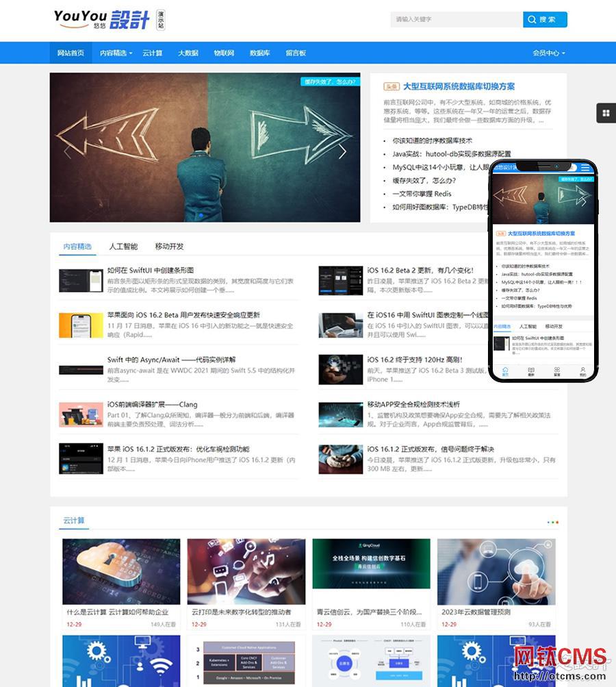Open the 会员中心 dropdown menu
Screen dimensions: 616x687
pos(548,53)
